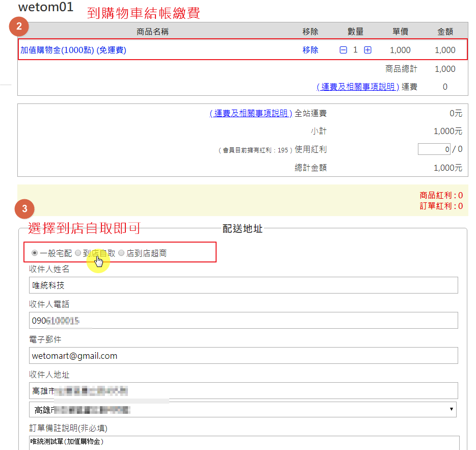Click the 商品名稱 column header

click(152, 32)
